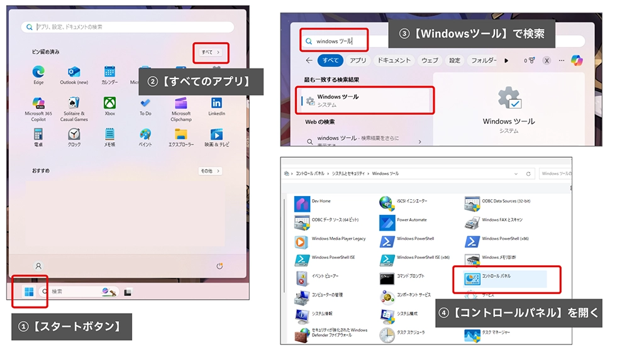Click the Windows Start button
The height and width of the screenshot is (362, 644).
point(29,292)
